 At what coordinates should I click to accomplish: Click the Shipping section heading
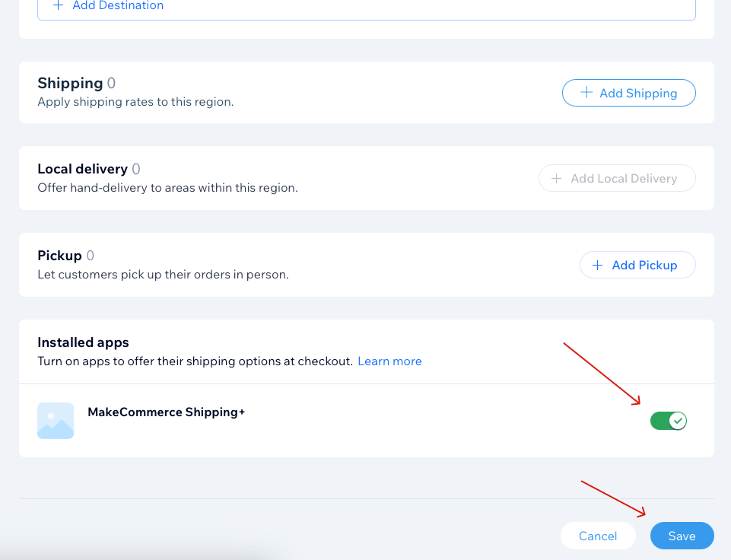[x=70, y=83]
